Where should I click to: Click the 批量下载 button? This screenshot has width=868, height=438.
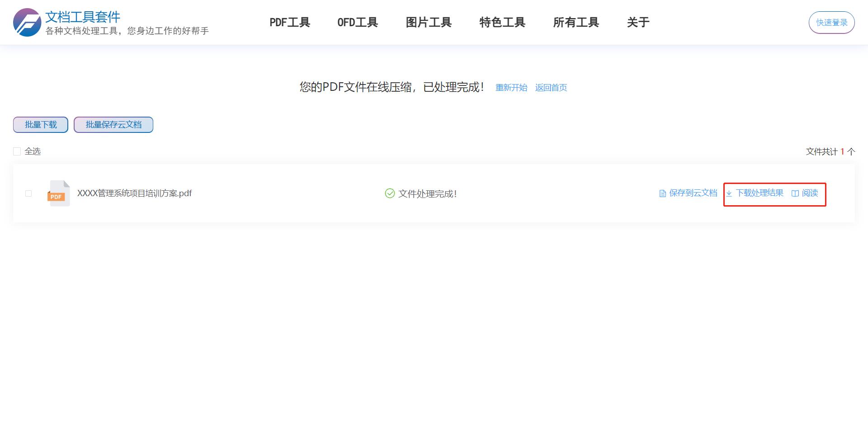pyautogui.click(x=40, y=124)
